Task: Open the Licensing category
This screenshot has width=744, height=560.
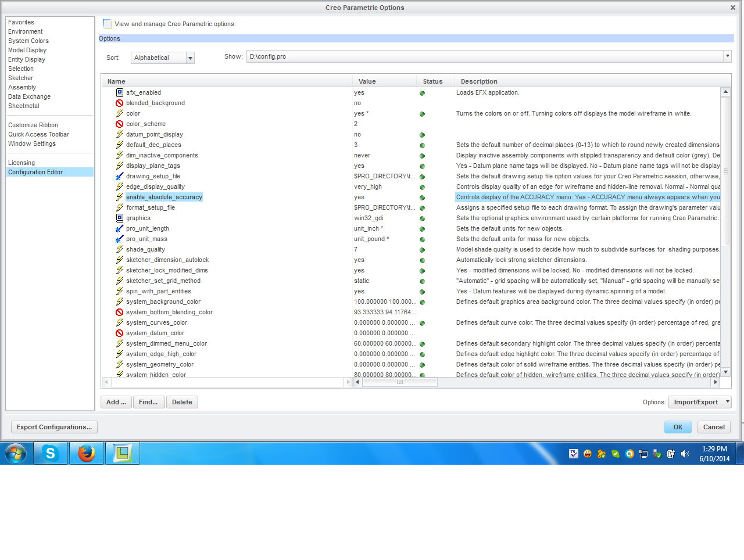Action: pos(22,163)
